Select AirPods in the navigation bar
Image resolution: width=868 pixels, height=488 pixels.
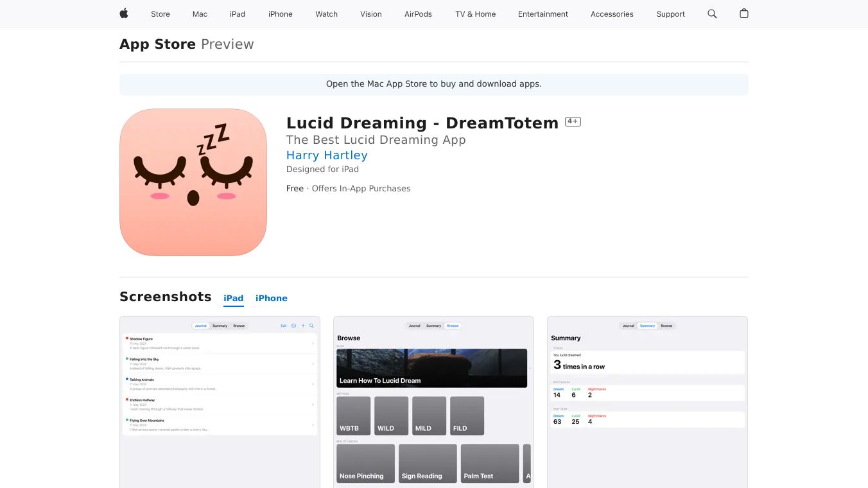(419, 14)
